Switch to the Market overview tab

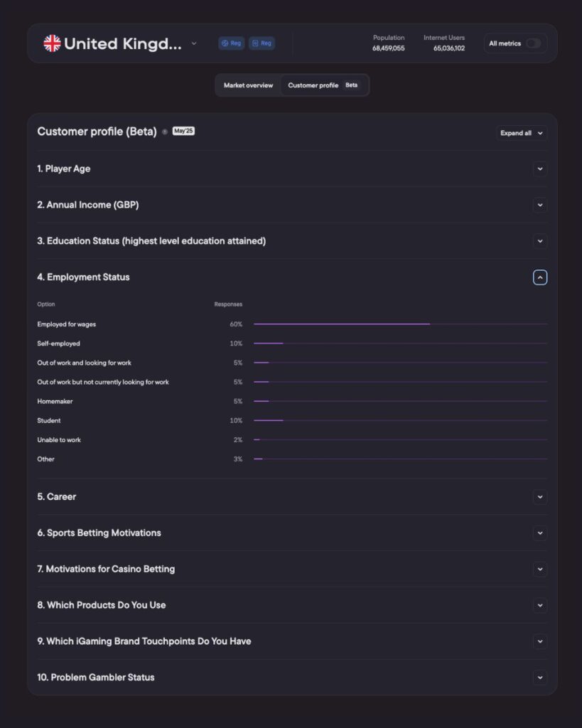point(248,85)
